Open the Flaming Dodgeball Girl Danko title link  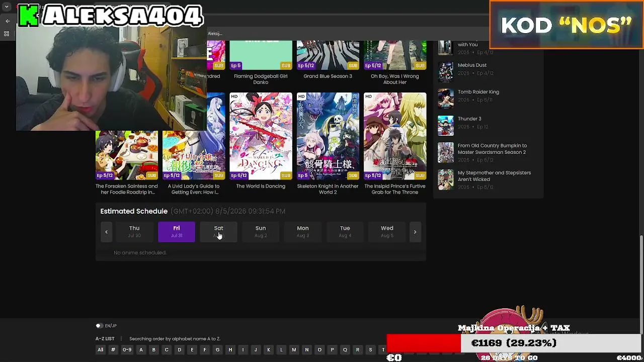click(x=261, y=79)
